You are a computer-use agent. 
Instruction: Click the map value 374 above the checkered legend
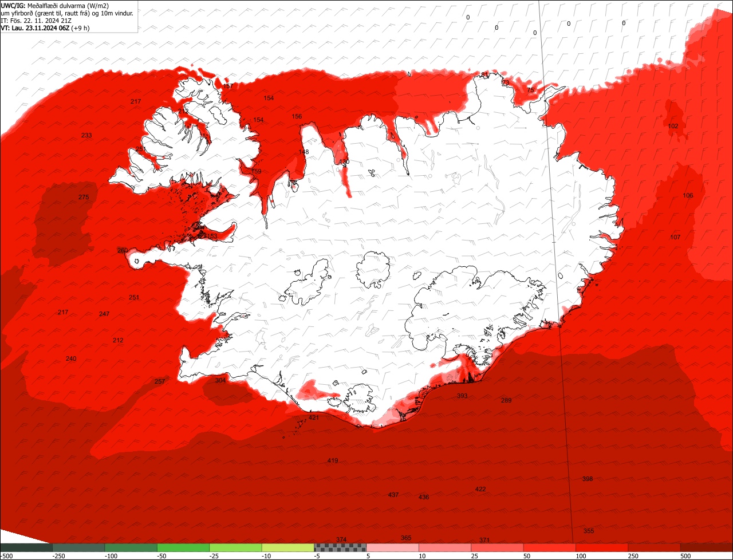tap(341, 540)
